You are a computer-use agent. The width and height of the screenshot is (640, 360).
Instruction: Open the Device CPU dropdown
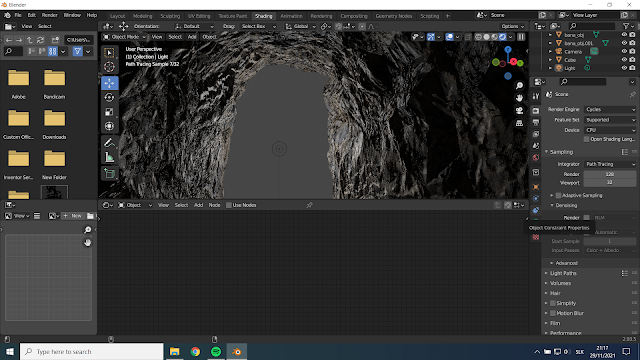click(610, 130)
